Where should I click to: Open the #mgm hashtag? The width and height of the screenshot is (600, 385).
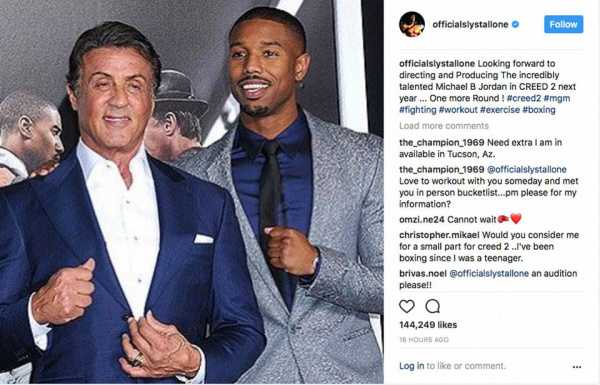(557, 98)
